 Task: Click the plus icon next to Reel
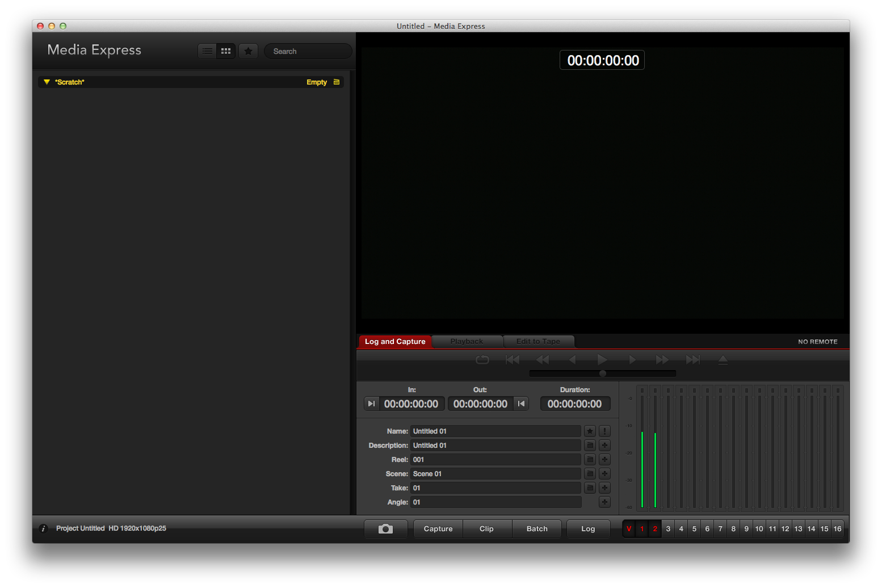(604, 460)
